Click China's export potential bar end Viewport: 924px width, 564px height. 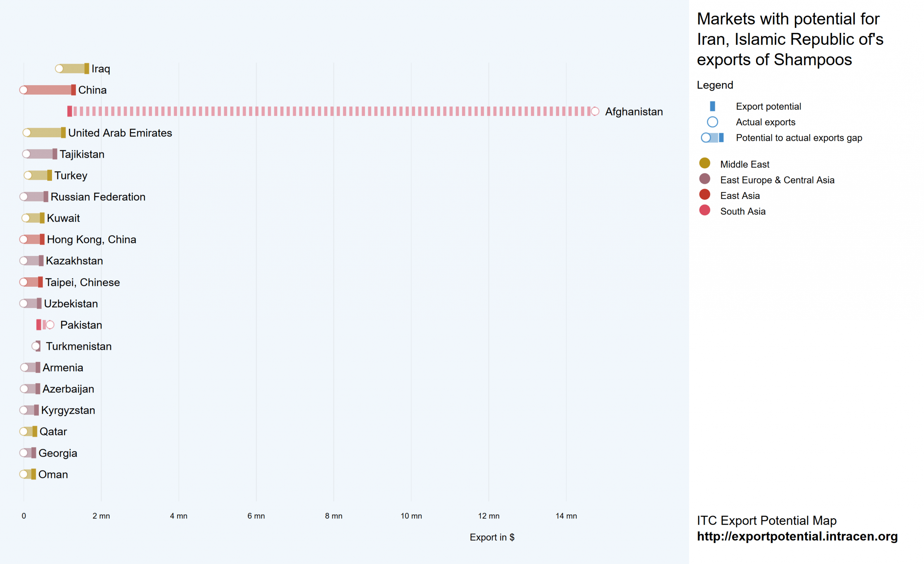click(74, 90)
